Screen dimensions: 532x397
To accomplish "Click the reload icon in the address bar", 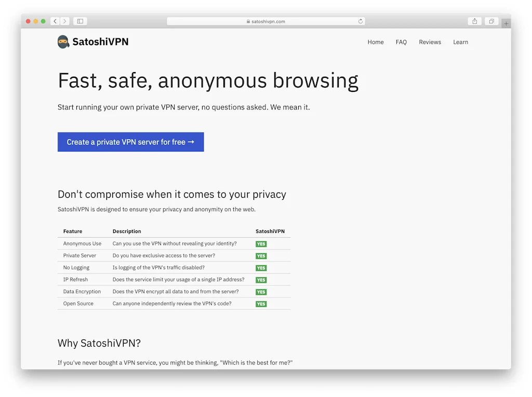I will [361, 21].
